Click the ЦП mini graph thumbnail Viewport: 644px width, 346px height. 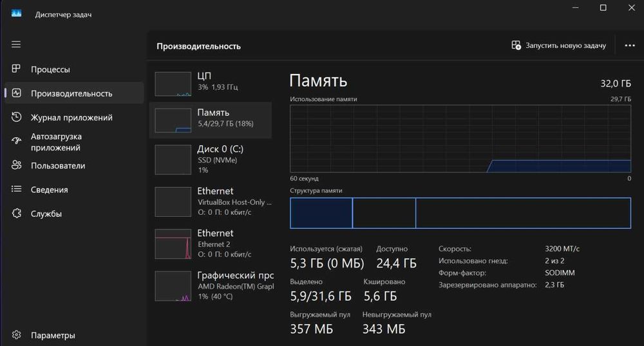point(173,84)
